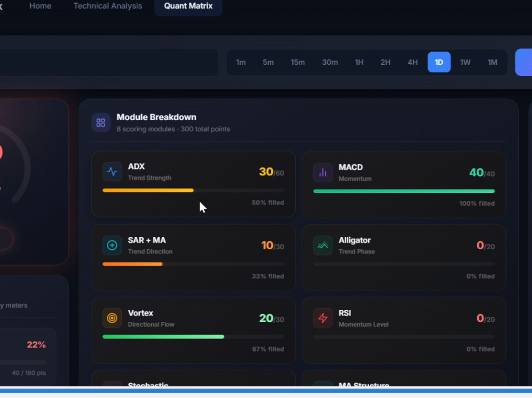This screenshot has width=532, height=398.
Task: Select the 5m timeframe
Action: (x=268, y=62)
